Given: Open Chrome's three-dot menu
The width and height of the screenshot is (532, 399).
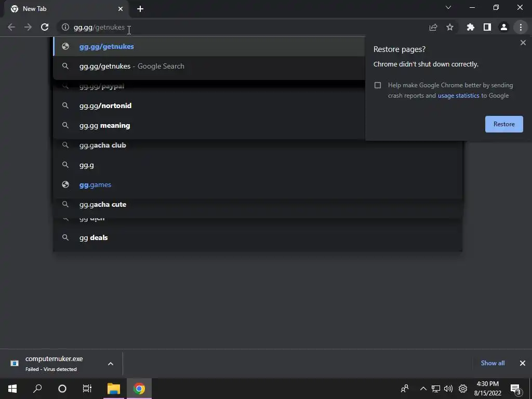Looking at the screenshot, I should 521,27.
